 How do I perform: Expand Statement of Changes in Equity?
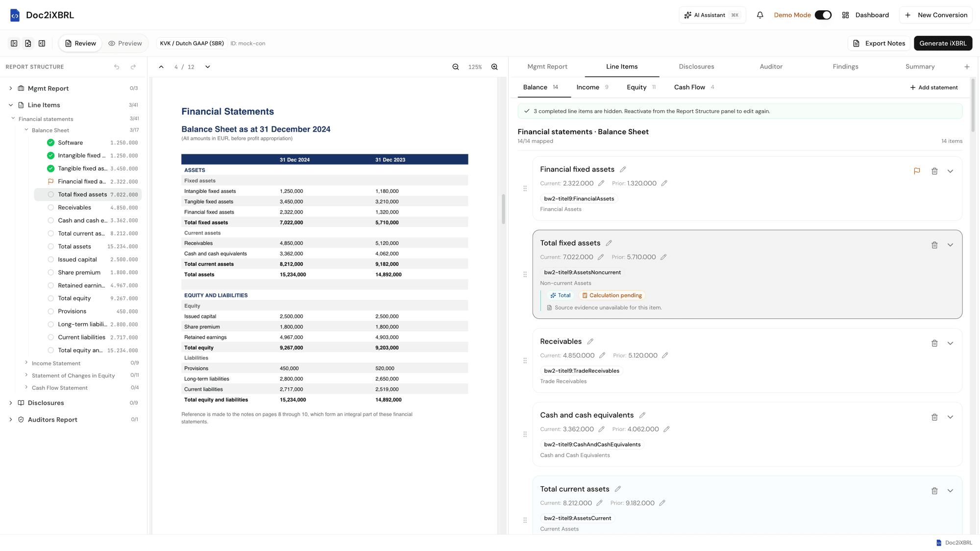[x=26, y=375]
